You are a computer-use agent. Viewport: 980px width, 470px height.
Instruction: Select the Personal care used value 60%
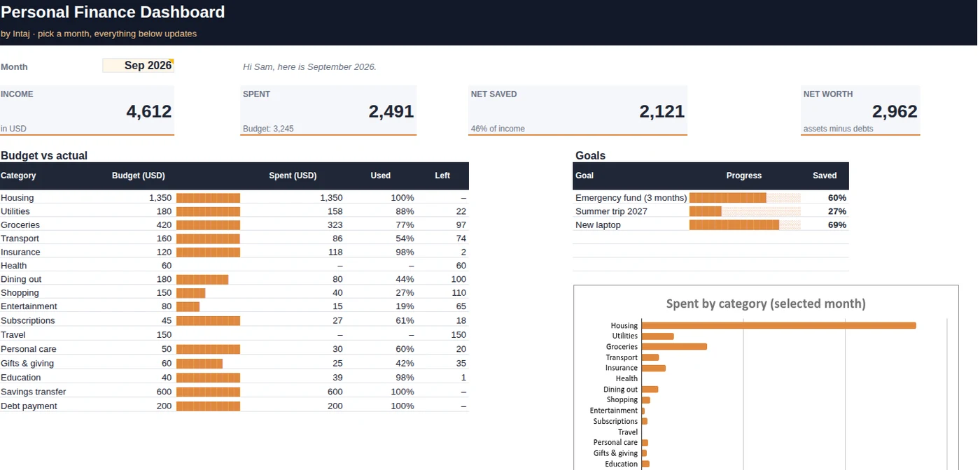tap(405, 349)
